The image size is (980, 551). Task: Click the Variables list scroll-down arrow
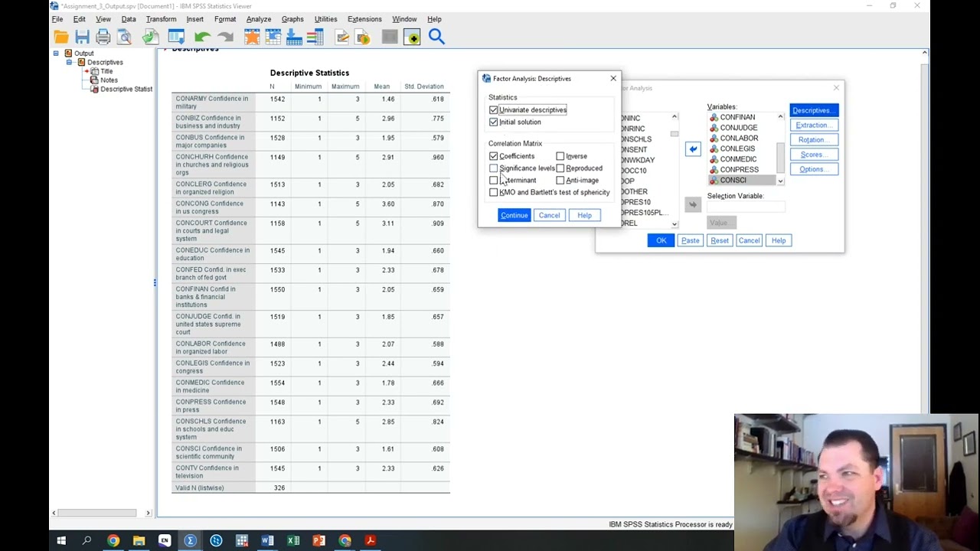[x=780, y=181]
